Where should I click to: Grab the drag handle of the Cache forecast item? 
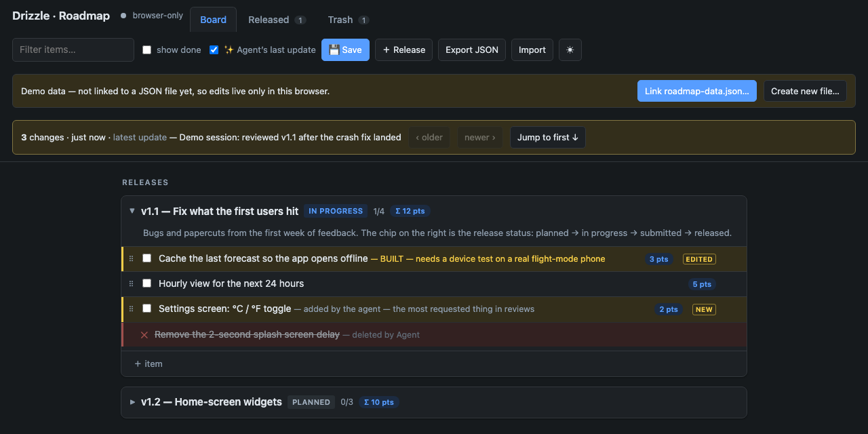click(132, 258)
